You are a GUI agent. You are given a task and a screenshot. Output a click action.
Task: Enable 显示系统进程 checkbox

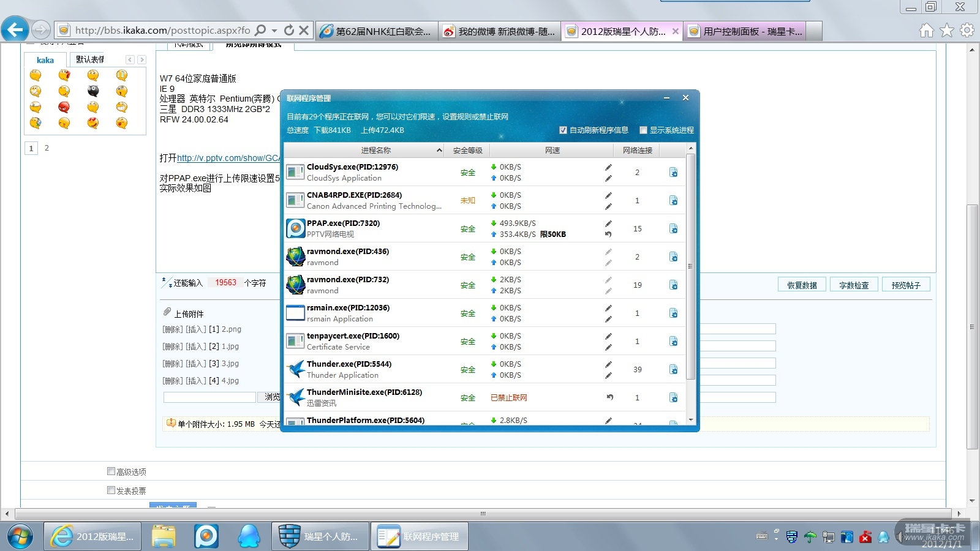[643, 130]
